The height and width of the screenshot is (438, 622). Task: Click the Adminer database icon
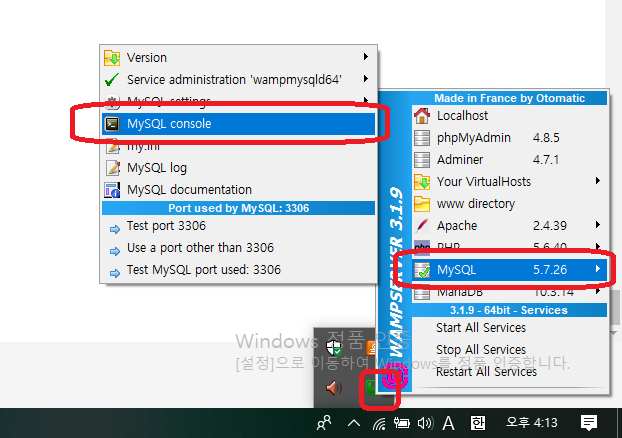422,160
